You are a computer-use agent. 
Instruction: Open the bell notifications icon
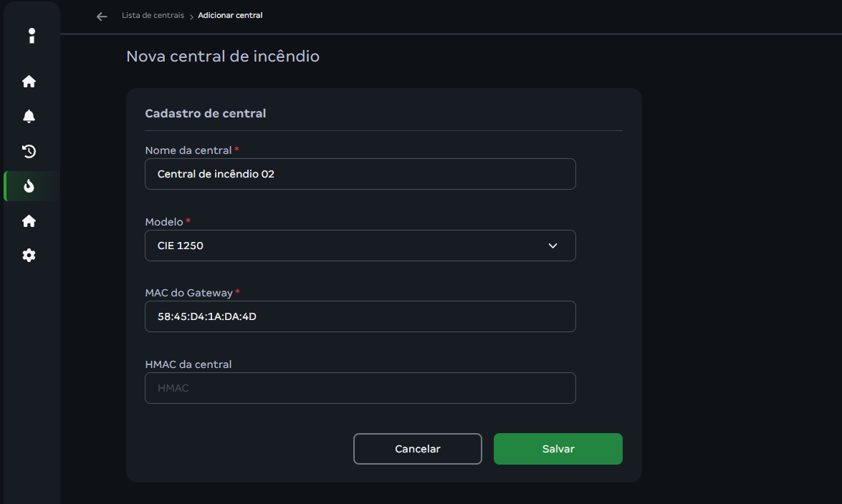(29, 117)
